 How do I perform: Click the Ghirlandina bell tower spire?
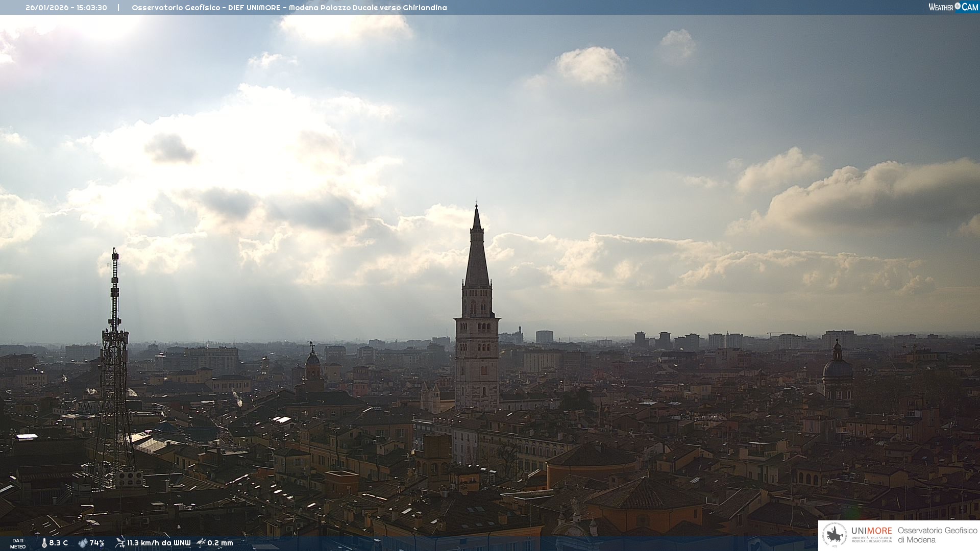click(x=477, y=255)
